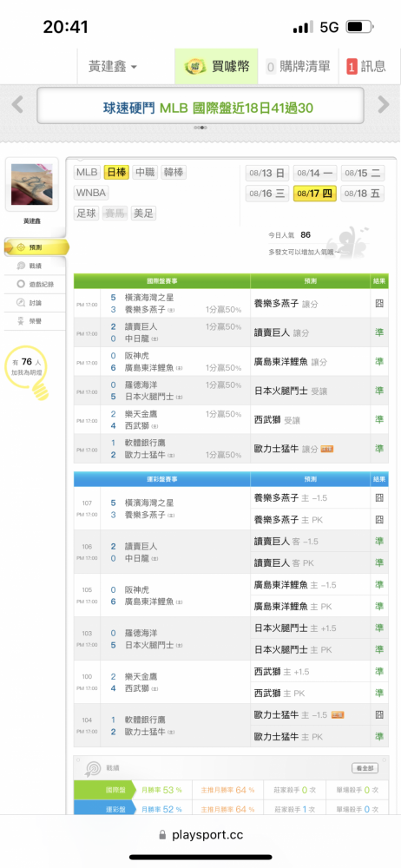Open the 黃建鑫 user dropdown menu
The height and width of the screenshot is (868, 401).
pos(113,67)
